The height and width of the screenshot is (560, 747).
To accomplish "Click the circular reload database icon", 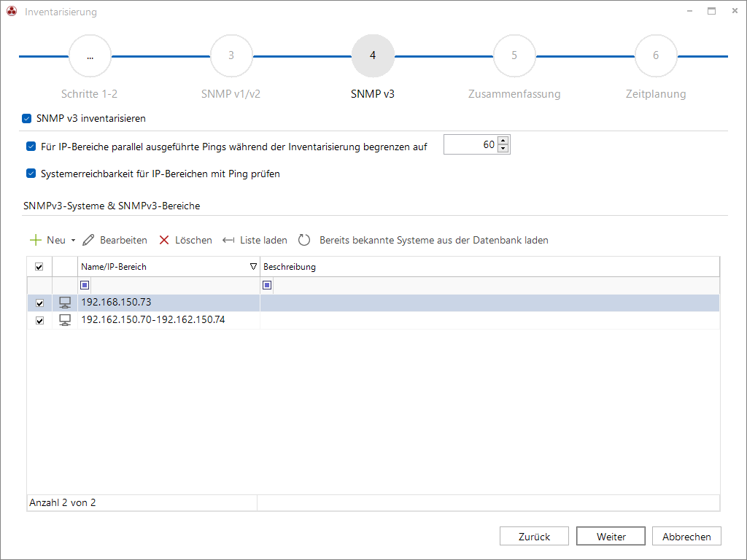I will [304, 240].
